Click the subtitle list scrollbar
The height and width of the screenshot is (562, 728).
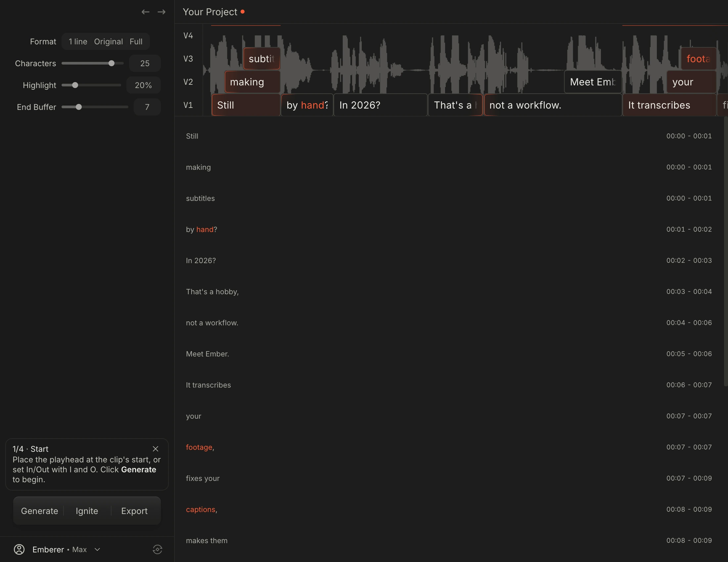point(726,251)
